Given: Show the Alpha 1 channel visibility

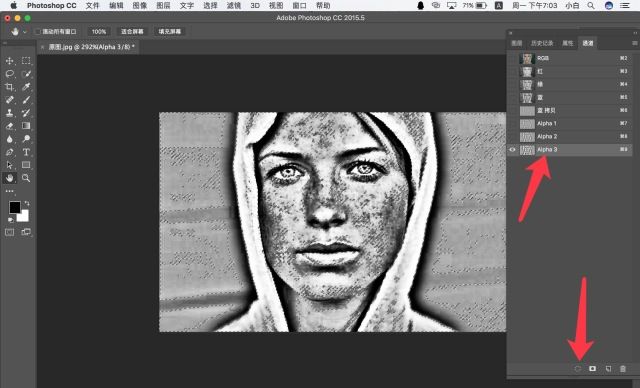Looking at the screenshot, I should (513, 124).
